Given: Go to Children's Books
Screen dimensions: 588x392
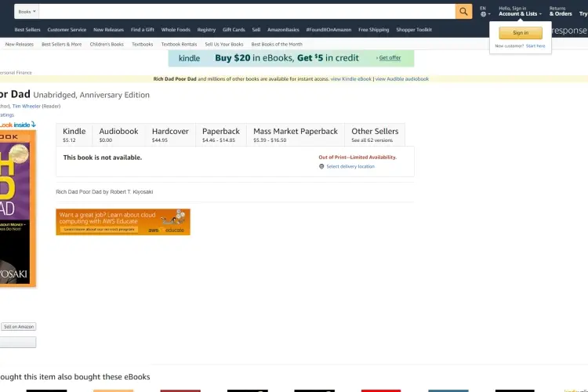Looking at the screenshot, I should pyautogui.click(x=107, y=44).
